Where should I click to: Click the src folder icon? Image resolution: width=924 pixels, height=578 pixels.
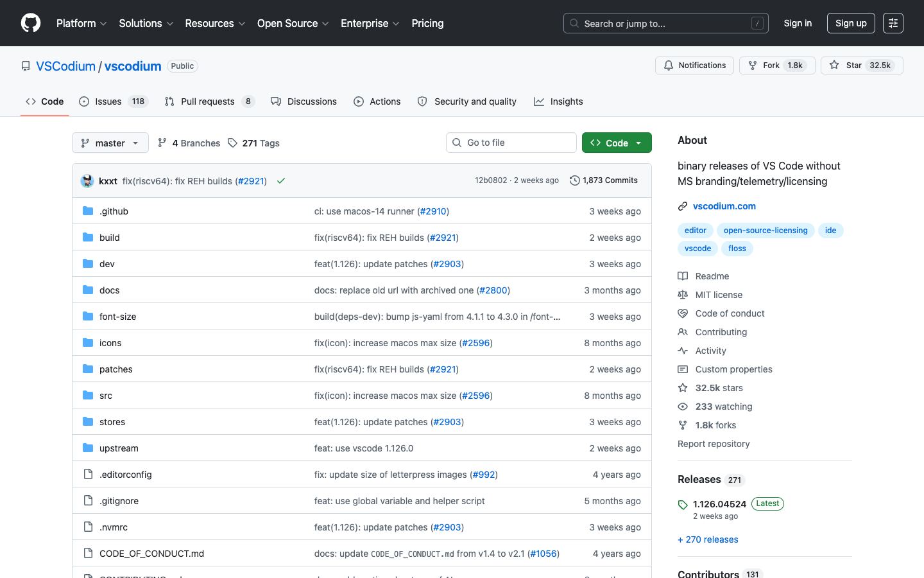(88, 396)
